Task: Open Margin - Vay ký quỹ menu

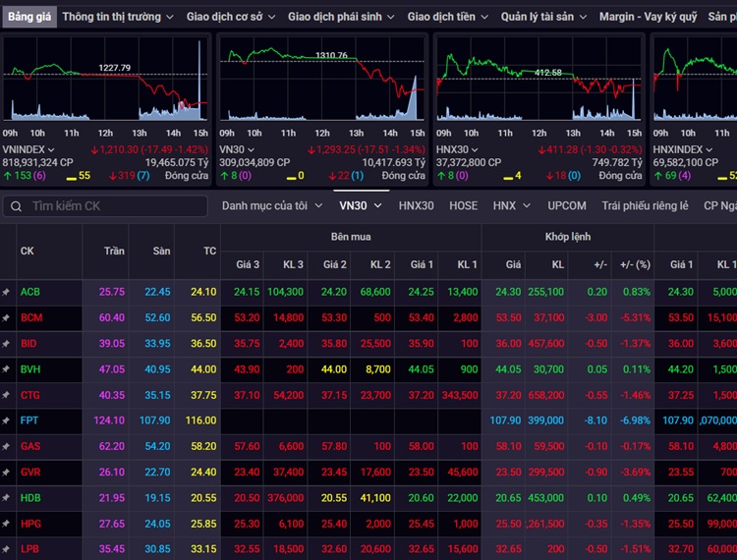Action: click(648, 17)
